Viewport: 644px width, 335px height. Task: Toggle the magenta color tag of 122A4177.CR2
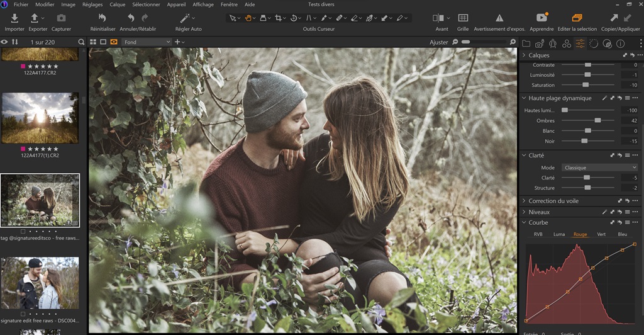point(23,66)
